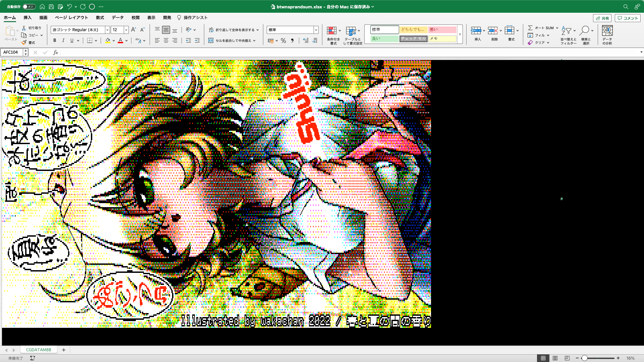Increase font size with large A icon

[133, 29]
